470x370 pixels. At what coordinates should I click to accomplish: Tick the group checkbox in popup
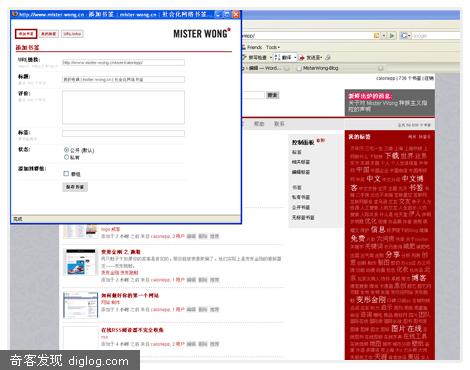pos(66,173)
